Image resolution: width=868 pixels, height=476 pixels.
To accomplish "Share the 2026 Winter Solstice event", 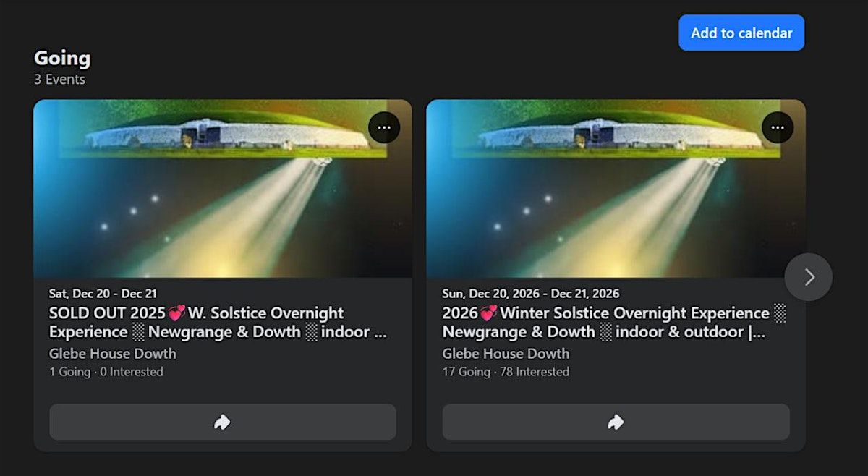I will 616,422.
